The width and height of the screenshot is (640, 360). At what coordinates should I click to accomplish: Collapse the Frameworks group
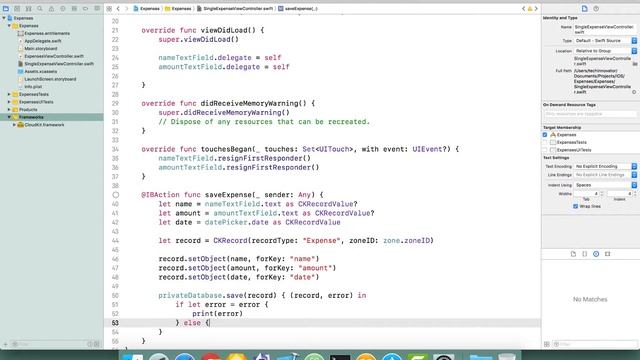coord(9,117)
